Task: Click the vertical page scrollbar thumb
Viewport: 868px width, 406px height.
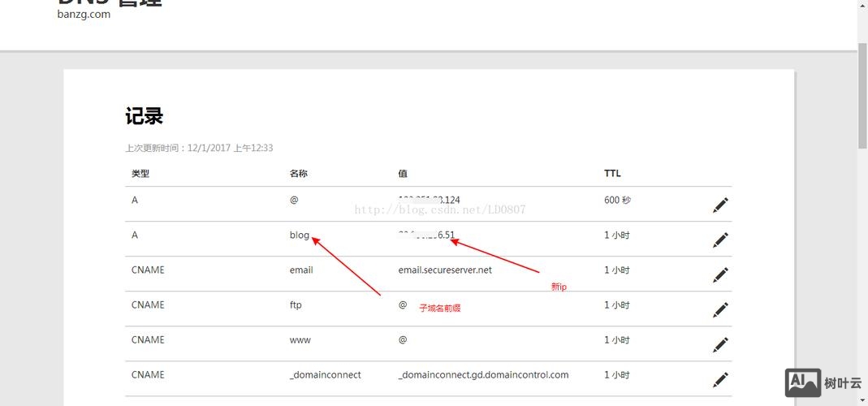Action: click(862, 95)
